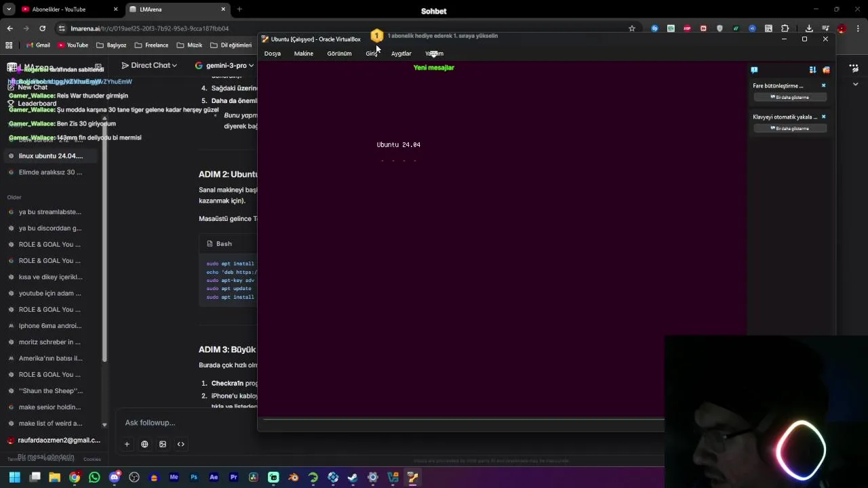Open the Görünüm menu in VirtualBox

click(x=339, y=54)
